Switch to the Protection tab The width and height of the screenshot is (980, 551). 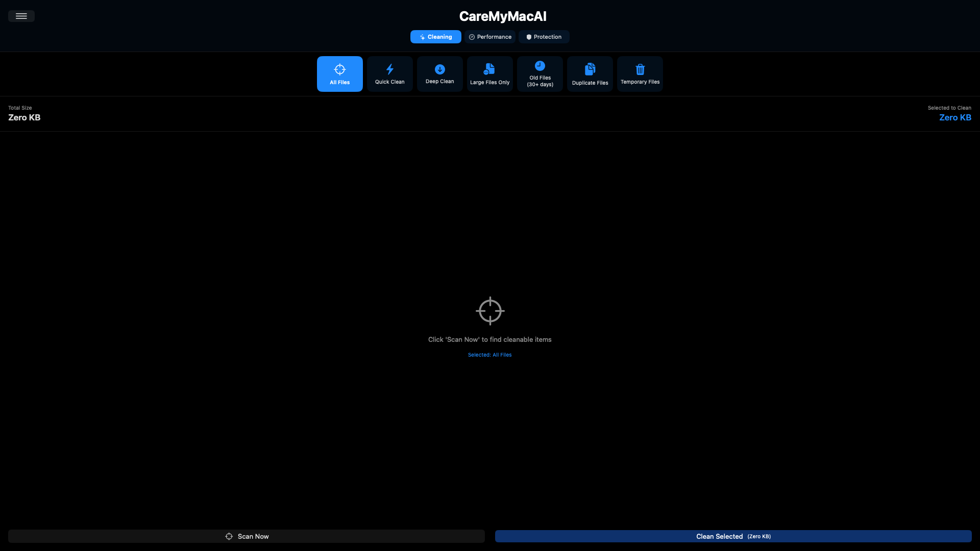point(544,37)
